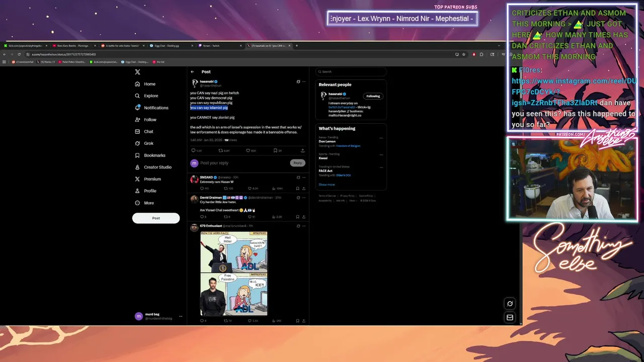
Task: Reload the page in the browser
Action: [x=19, y=54]
